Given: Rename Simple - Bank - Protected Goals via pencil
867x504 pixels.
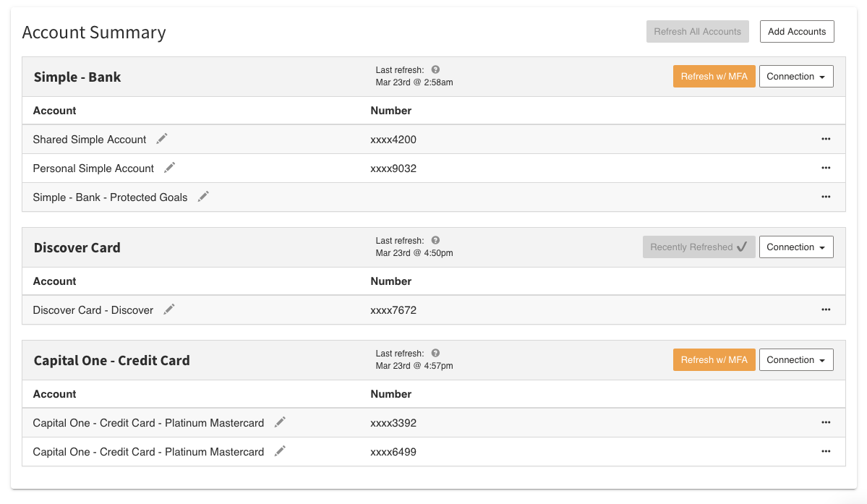Looking at the screenshot, I should pos(203,197).
